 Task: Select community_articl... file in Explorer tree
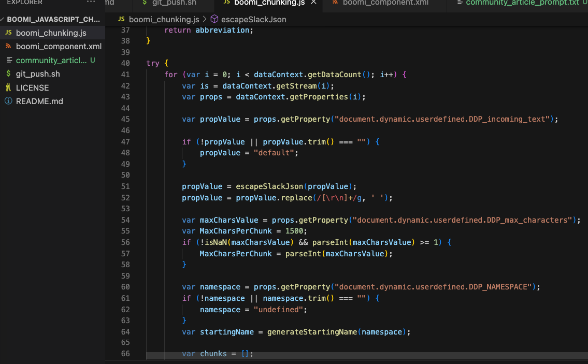(x=51, y=60)
